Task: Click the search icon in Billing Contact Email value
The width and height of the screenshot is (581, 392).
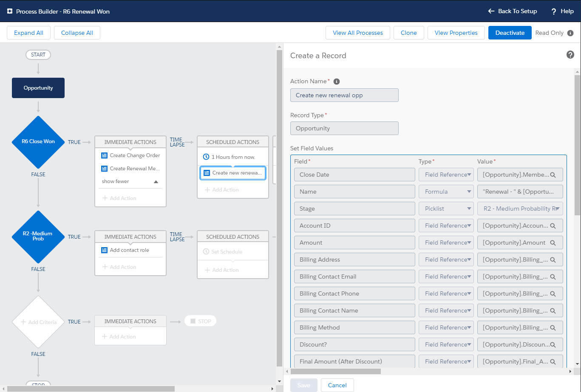Action: tap(553, 276)
